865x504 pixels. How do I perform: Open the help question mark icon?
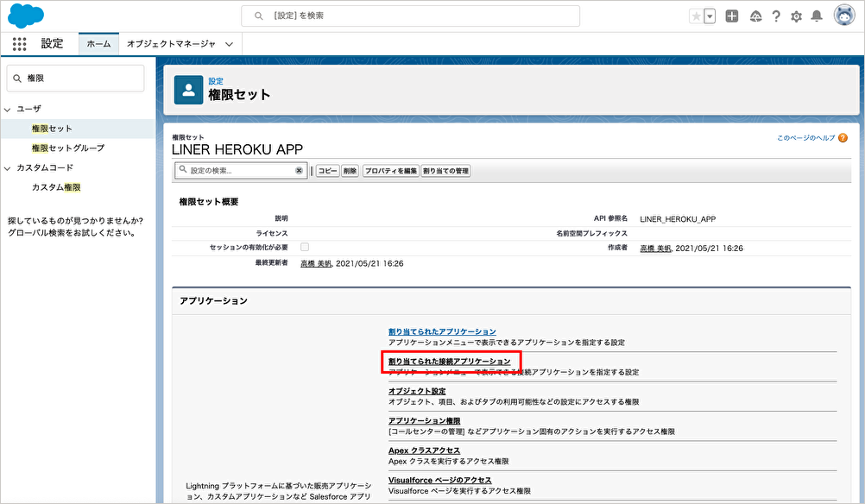pyautogui.click(x=776, y=16)
